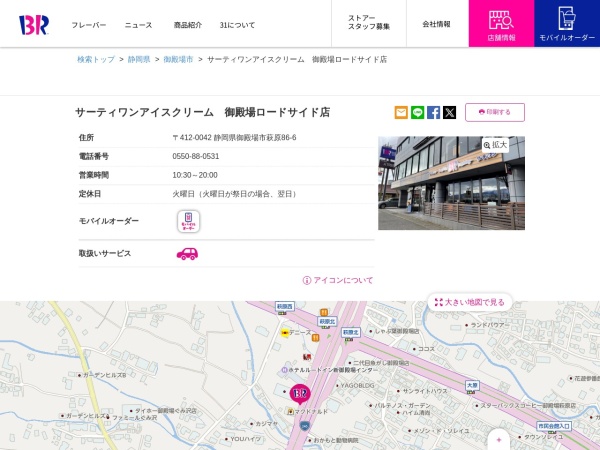Click 大きい地図で見る map button
This screenshot has height=450, width=600.
coord(470,302)
